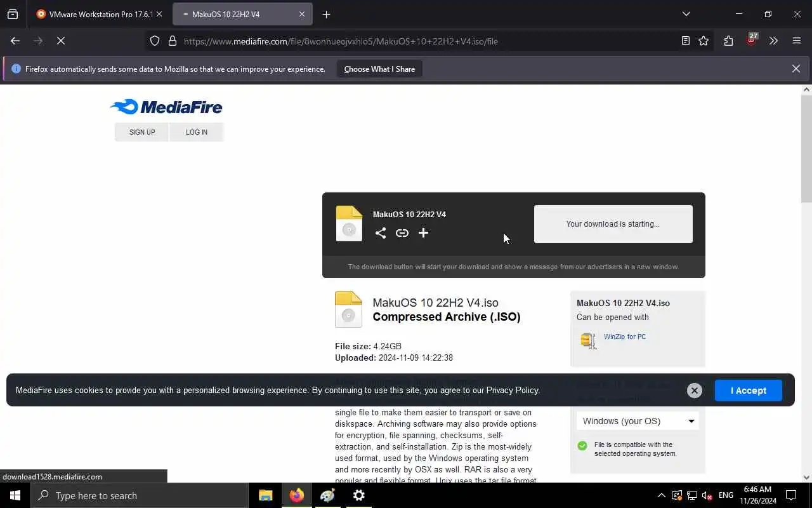
Task: Click the Type here to search box
Action: 140,495
